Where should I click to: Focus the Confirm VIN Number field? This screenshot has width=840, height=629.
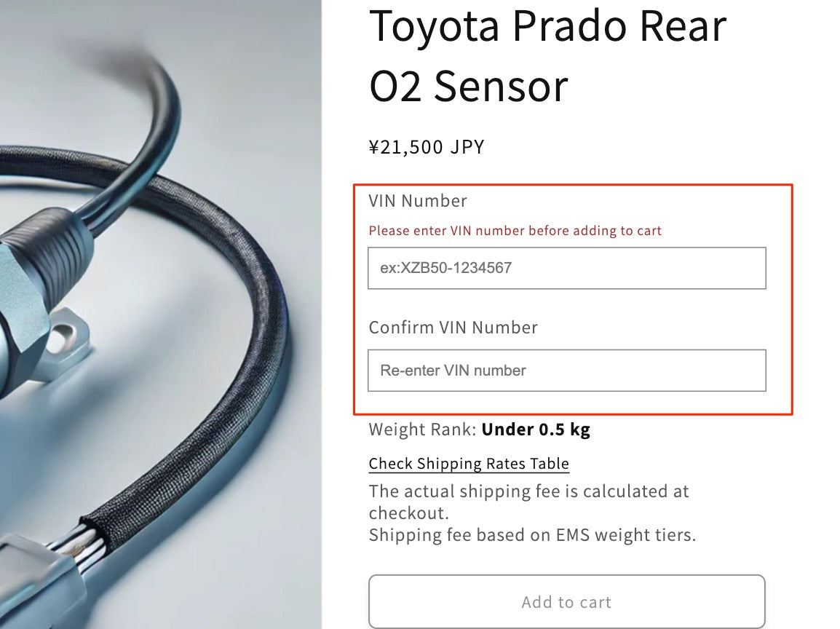tap(567, 371)
